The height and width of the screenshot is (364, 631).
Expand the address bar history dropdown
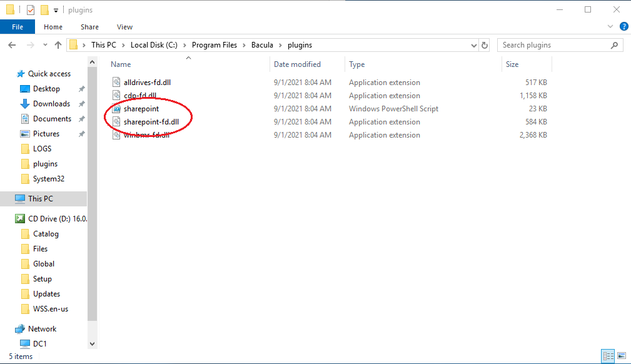[473, 46]
